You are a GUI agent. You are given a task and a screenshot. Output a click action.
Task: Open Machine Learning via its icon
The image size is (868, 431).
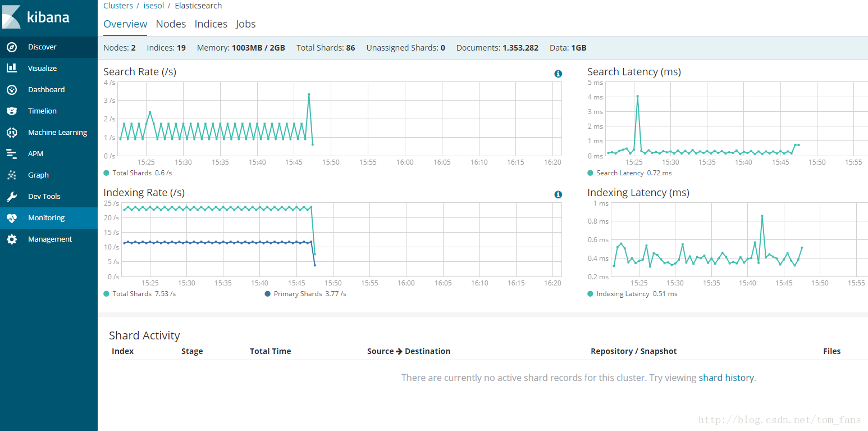(12, 132)
